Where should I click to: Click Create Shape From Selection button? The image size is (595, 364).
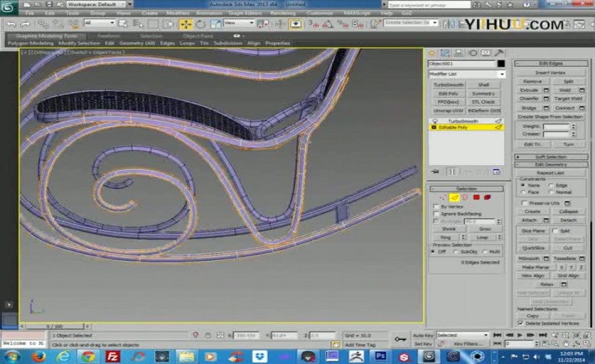coord(550,117)
